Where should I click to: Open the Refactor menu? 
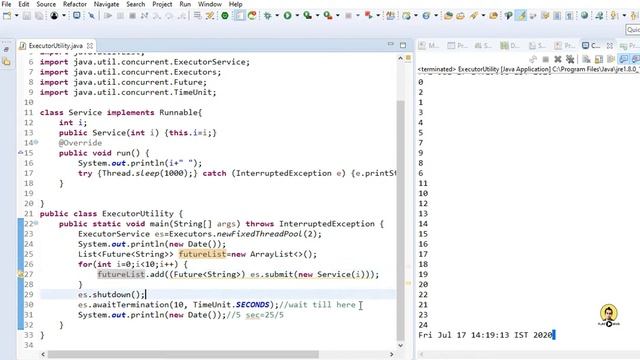pyautogui.click(x=75, y=4)
